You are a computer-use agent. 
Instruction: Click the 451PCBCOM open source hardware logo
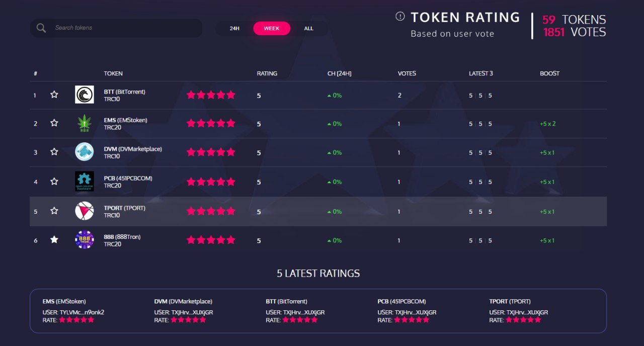85,182
